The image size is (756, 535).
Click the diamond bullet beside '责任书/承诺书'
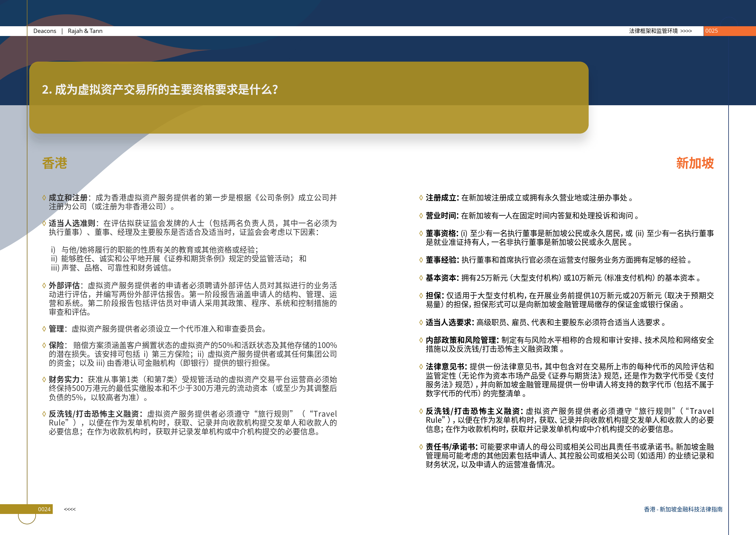[x=421, y=447]
